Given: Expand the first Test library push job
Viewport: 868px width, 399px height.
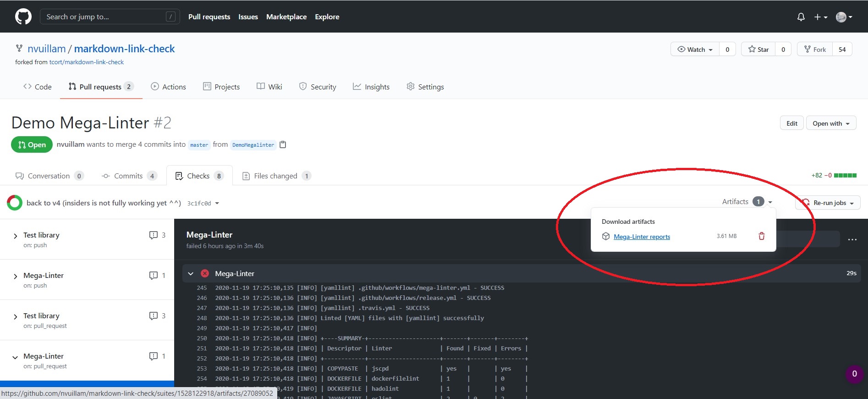Looking at the screenshot, I should (16, 236).
